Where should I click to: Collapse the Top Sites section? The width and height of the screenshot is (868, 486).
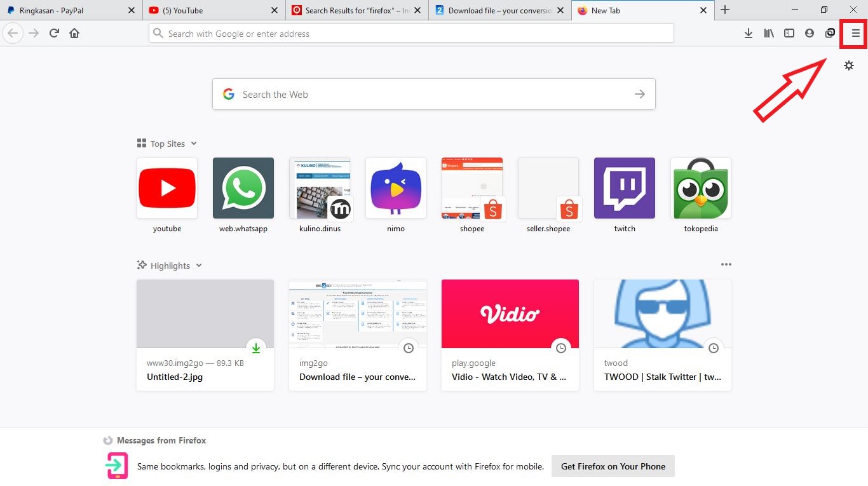point(194,144)
